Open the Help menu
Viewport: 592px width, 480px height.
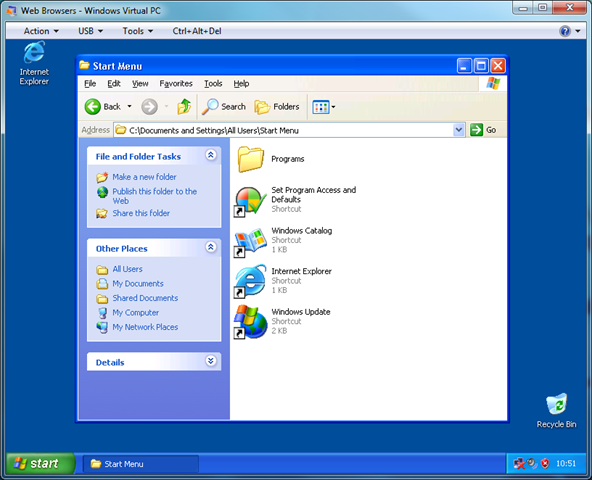click(241, 83)
